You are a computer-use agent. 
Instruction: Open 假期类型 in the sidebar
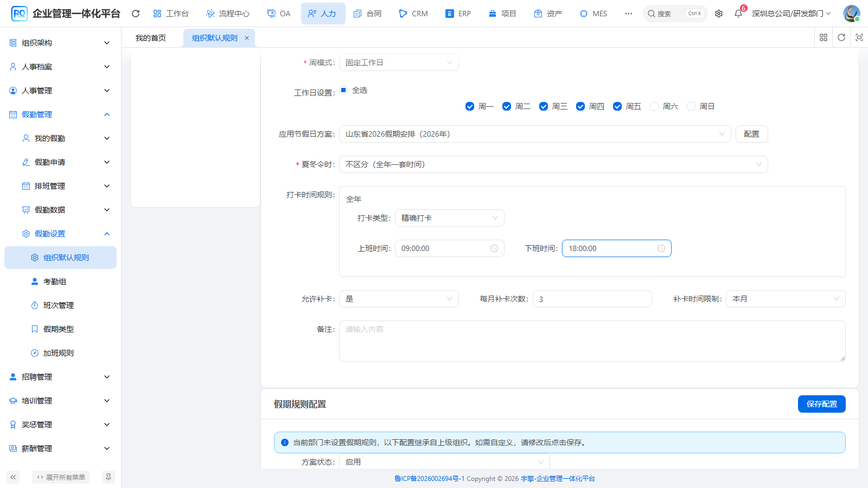pos(60,329)
